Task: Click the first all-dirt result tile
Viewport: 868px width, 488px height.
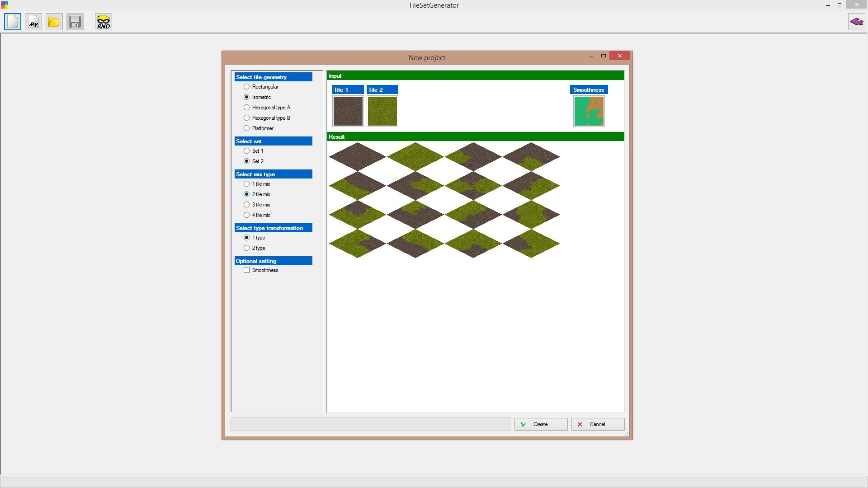Action: tap(358, 157)
